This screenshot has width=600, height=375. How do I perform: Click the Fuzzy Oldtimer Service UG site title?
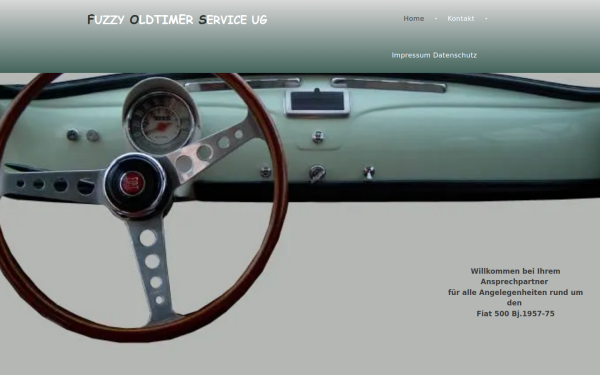177,20
